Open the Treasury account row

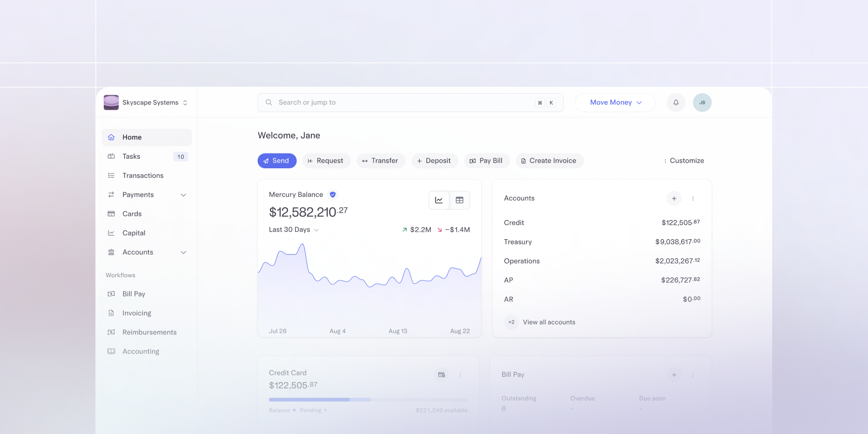click(x=602, y=242)
